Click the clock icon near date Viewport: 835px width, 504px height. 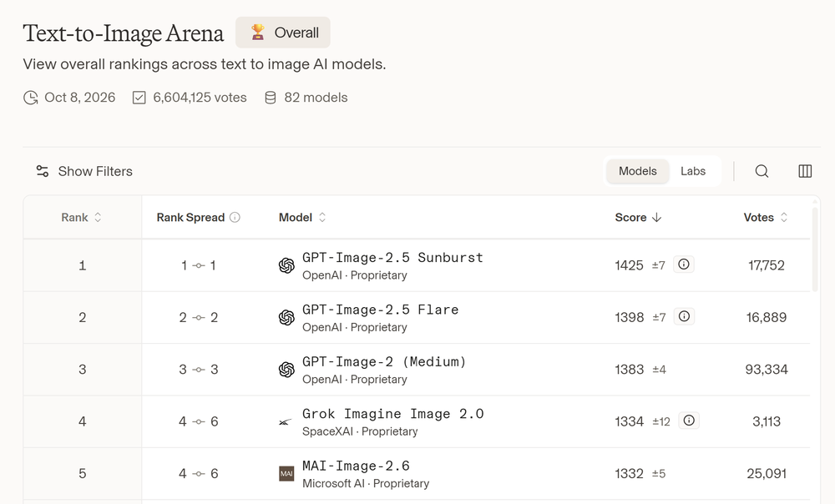coord(30,98)
